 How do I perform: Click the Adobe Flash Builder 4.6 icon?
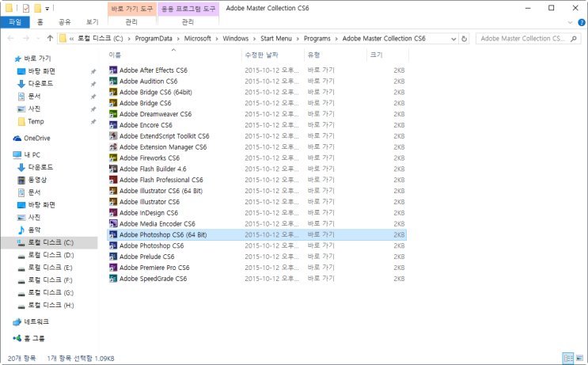pyautogui.click(x=113, y=169)
